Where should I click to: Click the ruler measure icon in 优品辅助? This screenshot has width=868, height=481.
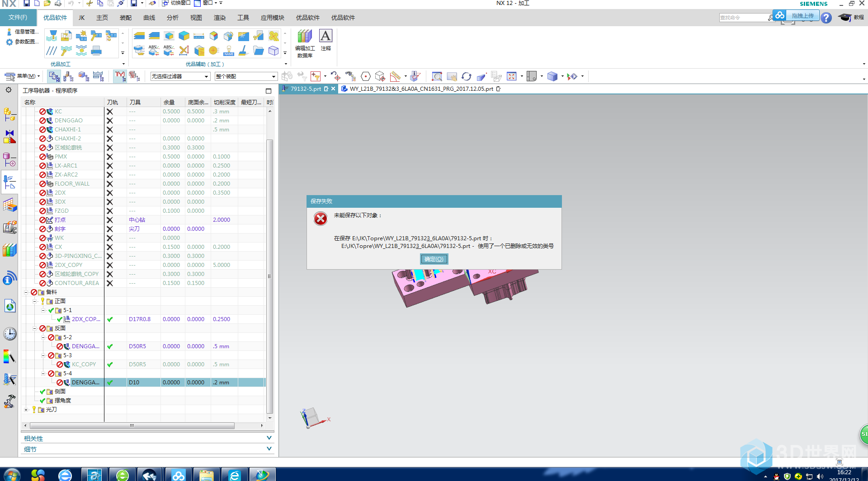(198, 36)
